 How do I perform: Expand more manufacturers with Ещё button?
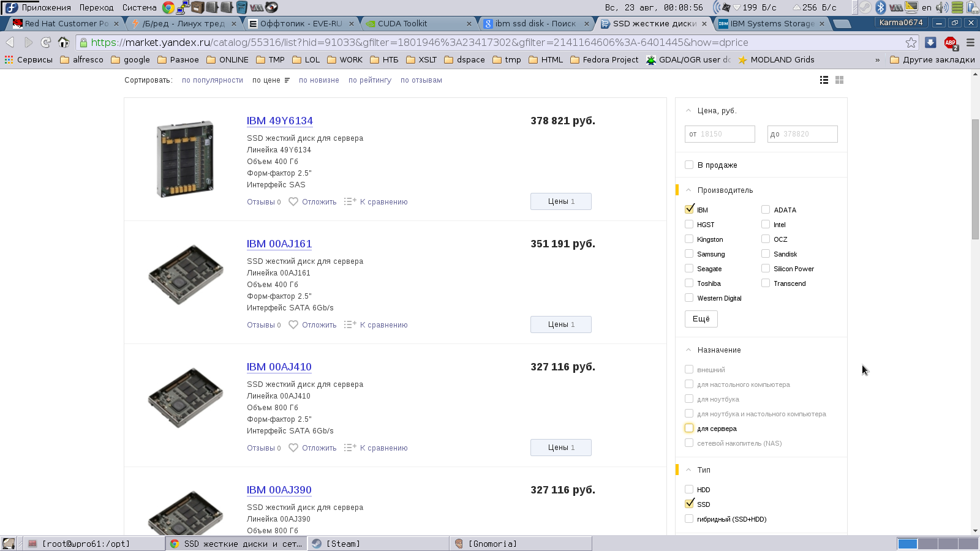(x=701, y=319)
